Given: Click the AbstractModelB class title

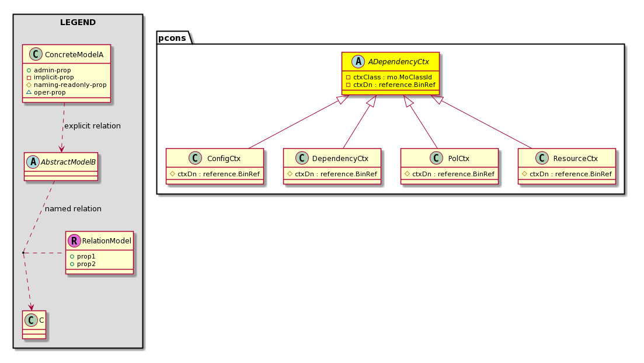Looking at the screenshot, I should pos(68,162).
